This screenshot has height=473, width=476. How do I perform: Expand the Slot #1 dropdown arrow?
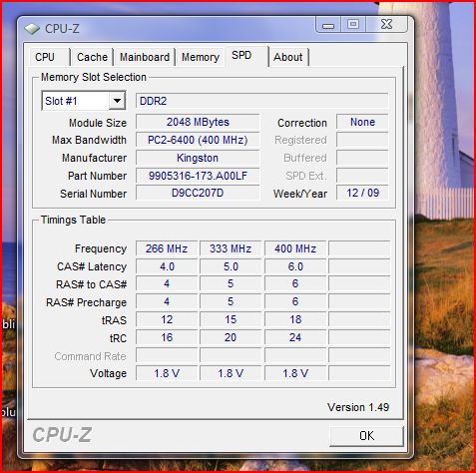click(x=117, y=101)
